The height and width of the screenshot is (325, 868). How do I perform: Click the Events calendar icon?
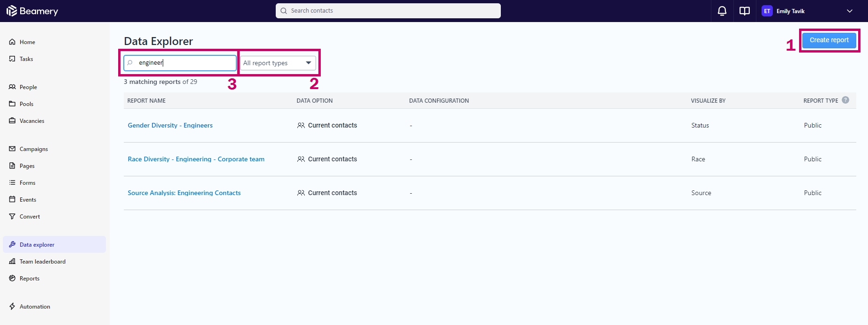pos(12,199)
